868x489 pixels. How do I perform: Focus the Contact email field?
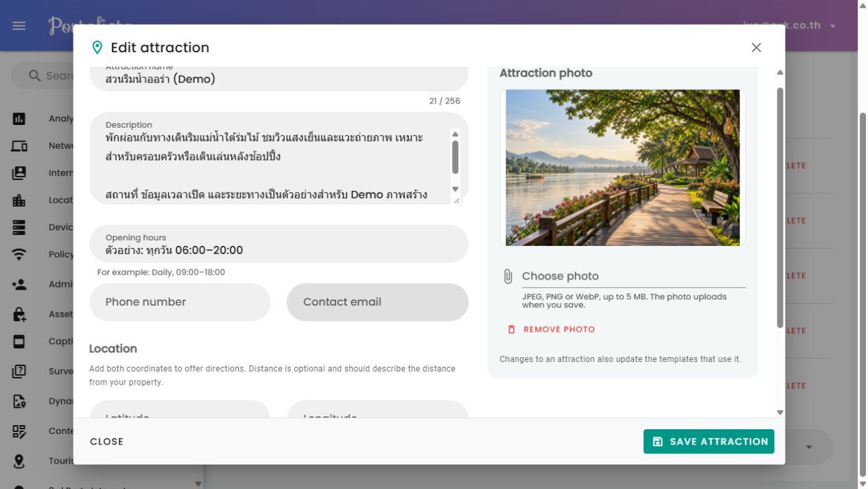click(x=377, y=302)
